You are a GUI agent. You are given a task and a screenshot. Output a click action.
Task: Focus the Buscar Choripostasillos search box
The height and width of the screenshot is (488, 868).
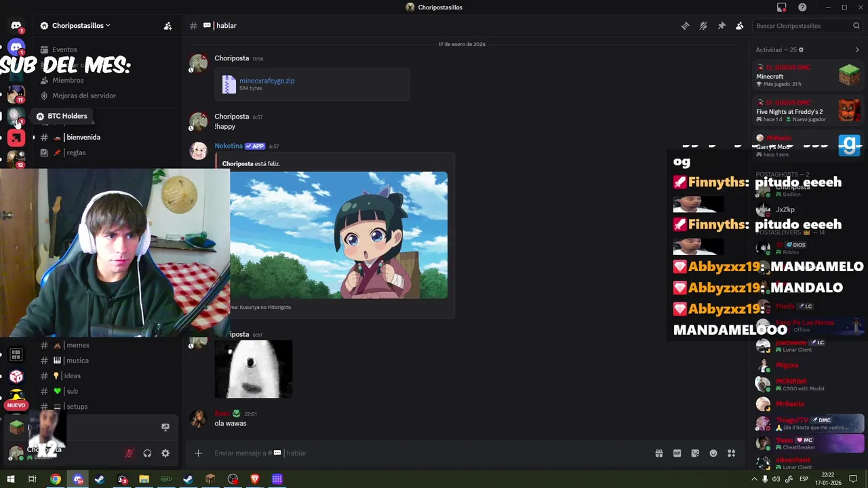[x=807, y=26]
